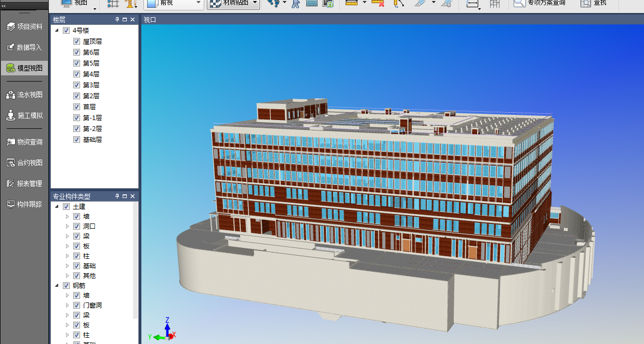Select 合约视图 in the sidebar
644x344 pixels.
[x=24, y=163]
